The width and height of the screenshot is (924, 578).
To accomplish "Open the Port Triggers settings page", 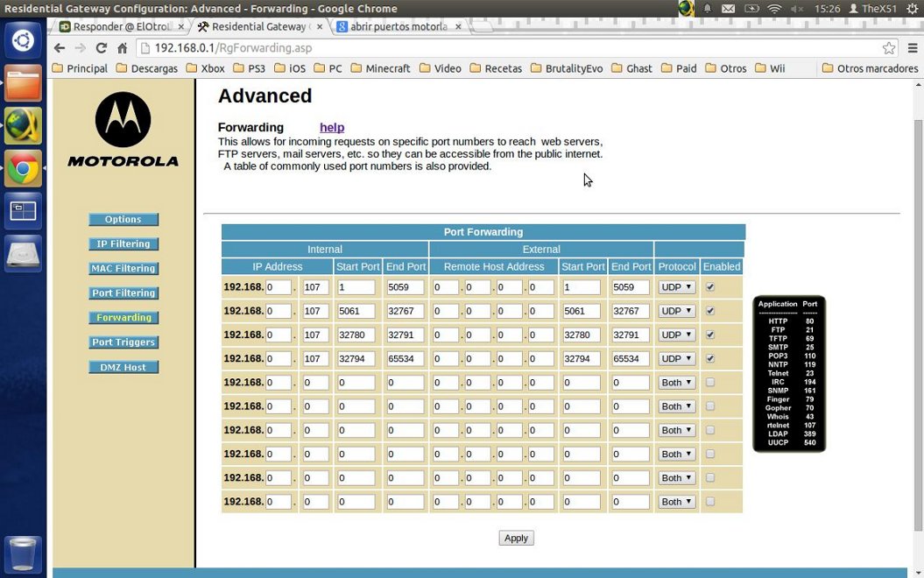I will pyautogui.click(x=123, y=342).
